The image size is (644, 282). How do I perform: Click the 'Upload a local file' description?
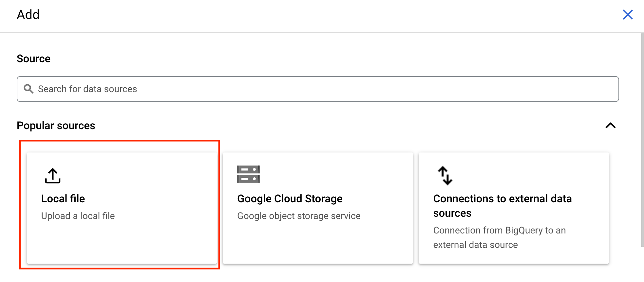78,216
